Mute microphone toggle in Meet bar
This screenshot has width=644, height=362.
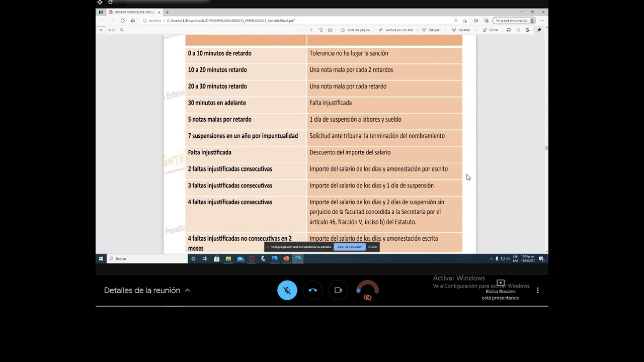point(287,290)
